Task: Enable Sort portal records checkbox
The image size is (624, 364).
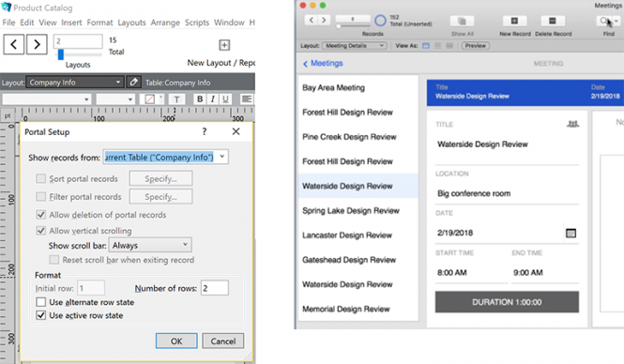Action: (x=40, y=178)
